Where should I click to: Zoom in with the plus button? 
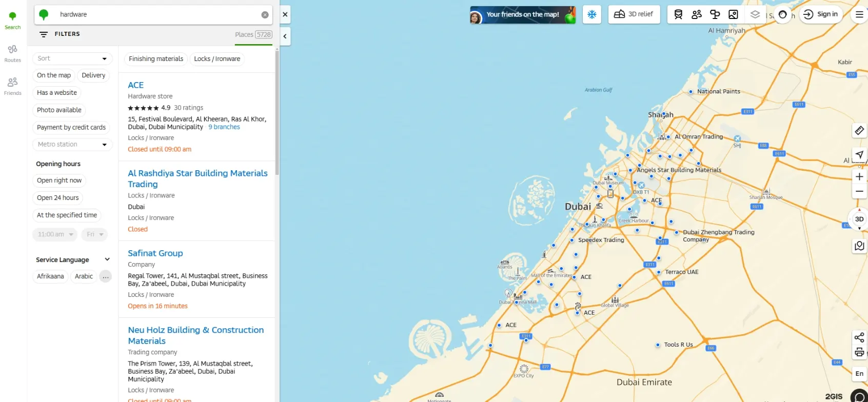point(859,176)
